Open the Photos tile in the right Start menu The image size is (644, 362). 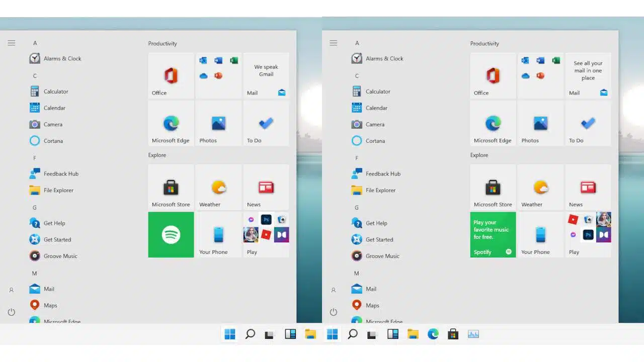[540, 123]
